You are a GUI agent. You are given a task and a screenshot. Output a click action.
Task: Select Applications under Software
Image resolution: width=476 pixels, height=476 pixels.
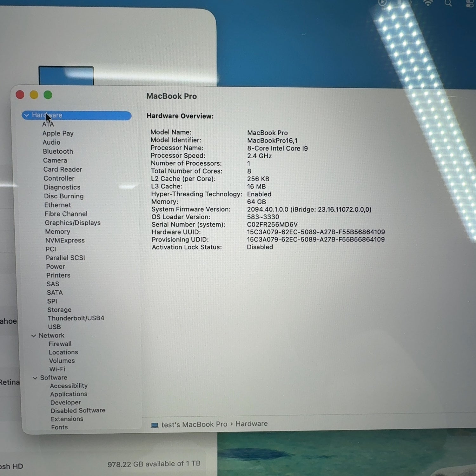coord(69,394)
